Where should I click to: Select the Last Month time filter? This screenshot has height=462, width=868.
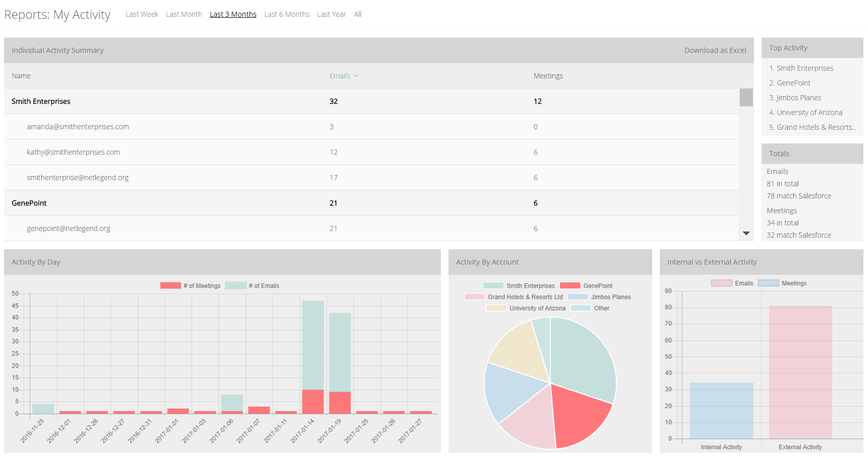184,14
